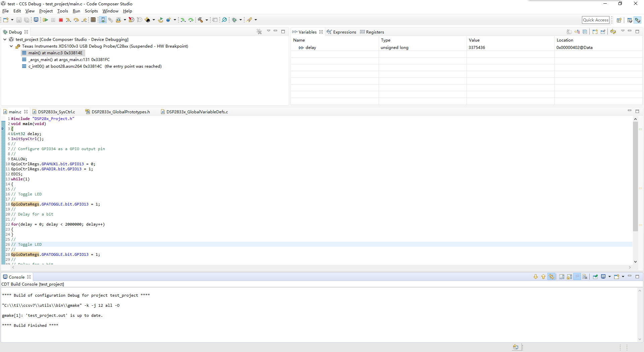
Task: Click the Step Return toolbar icon
Action: pos(85,20)
